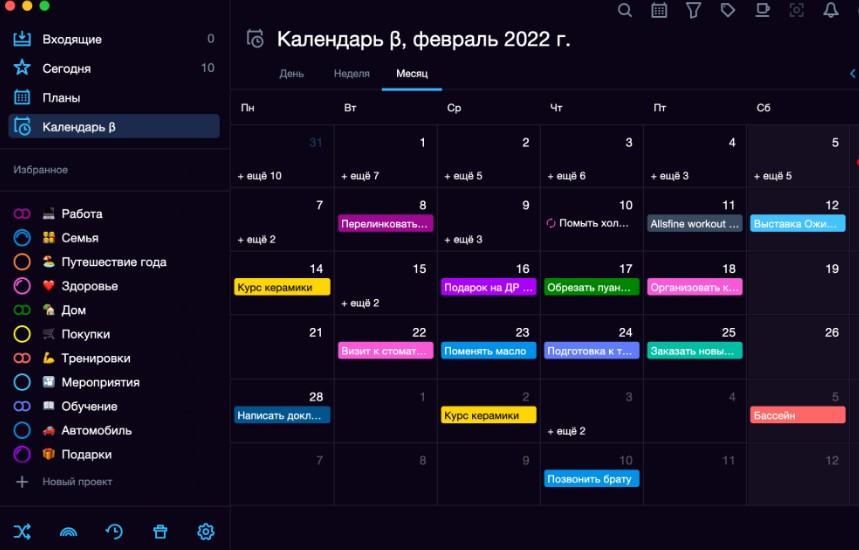859x550 pixels.
Task: Open the trash bin icon in bottom bar
Action: pyautogui.click(x=160, y=531)
